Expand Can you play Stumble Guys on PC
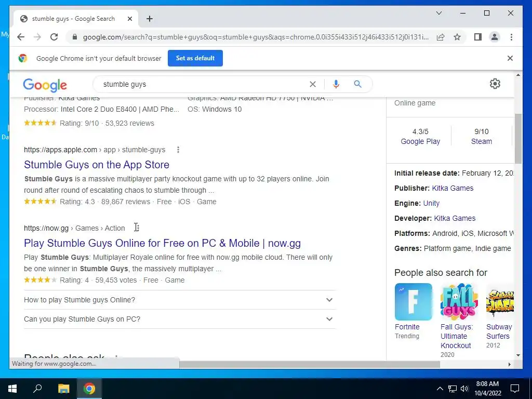532x399 pixels. pos(180,319)
